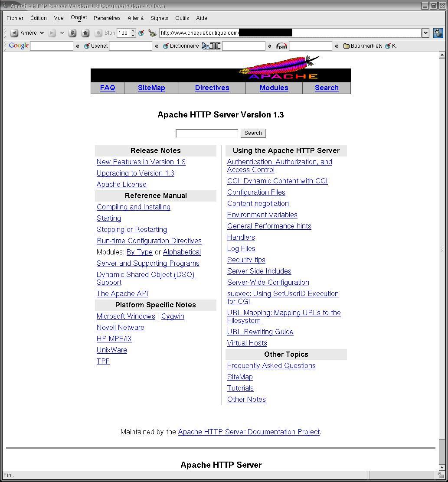The width and height of the screenshot is (448, 482).
Task: Open URL Rewriting Guide link
Action: pos(260,332)
